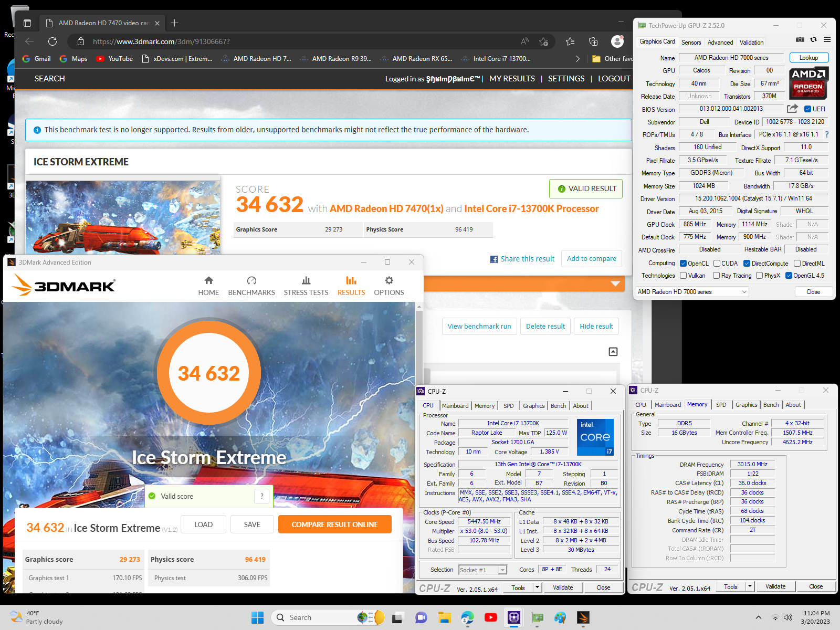Go back in the browser
This screenshot has width=840, height=630.
coord(29,41)
